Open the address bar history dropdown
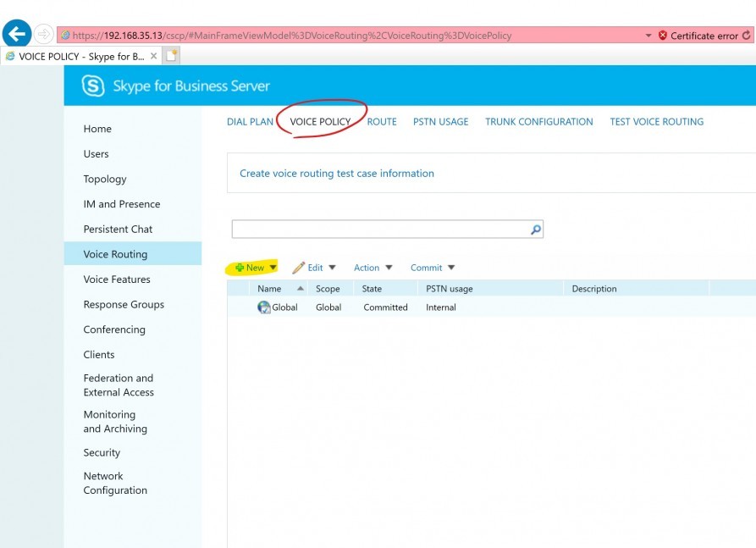The image size is (756, 548). coord(648,36)
